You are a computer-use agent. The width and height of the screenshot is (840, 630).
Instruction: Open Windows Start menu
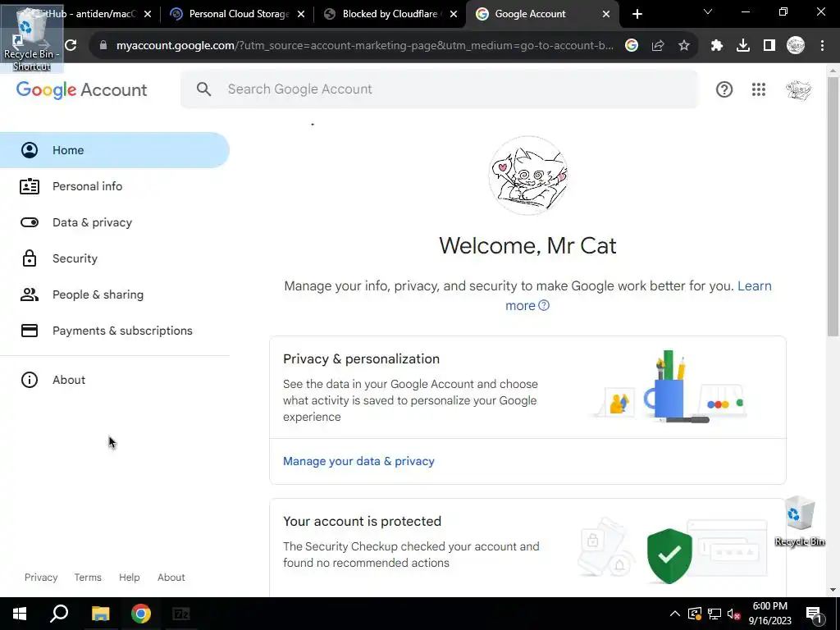(20, 614)
